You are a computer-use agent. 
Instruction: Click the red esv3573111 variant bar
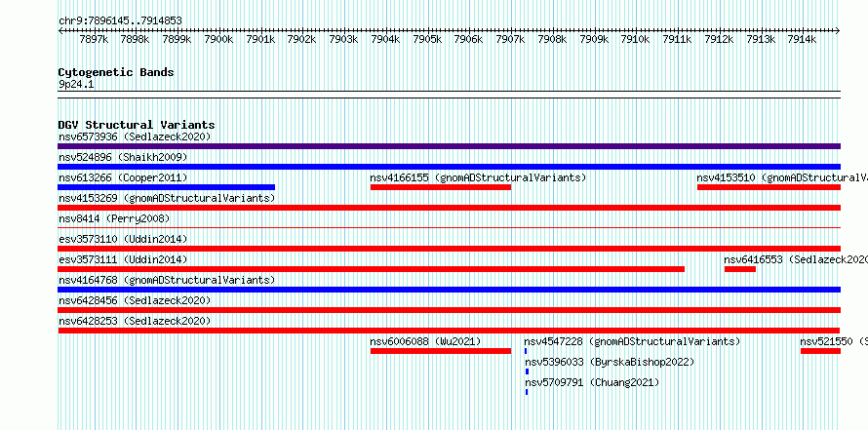pyautogui.click(x=372, y=269)
